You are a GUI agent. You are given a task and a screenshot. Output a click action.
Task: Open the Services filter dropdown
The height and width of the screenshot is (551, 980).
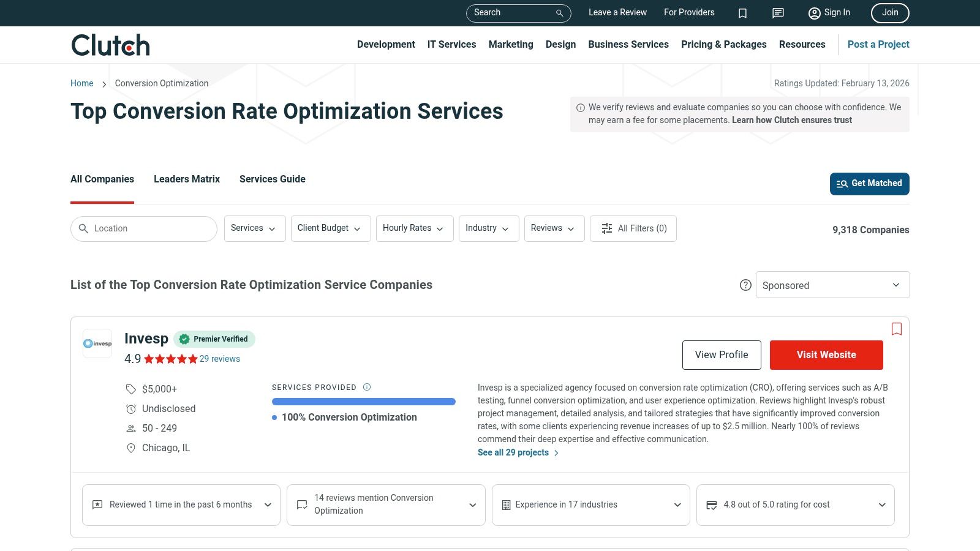(x=255, y=228)
